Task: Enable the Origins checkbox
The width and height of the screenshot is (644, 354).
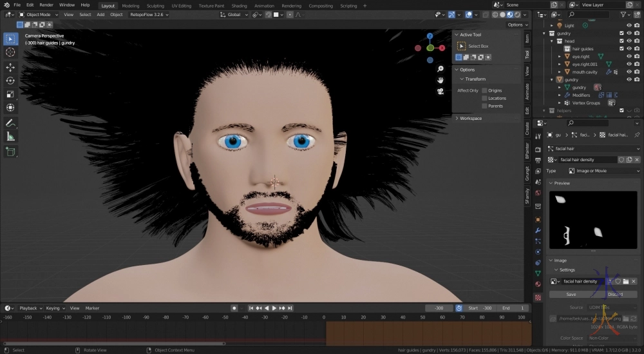Action: click(484, 90)
